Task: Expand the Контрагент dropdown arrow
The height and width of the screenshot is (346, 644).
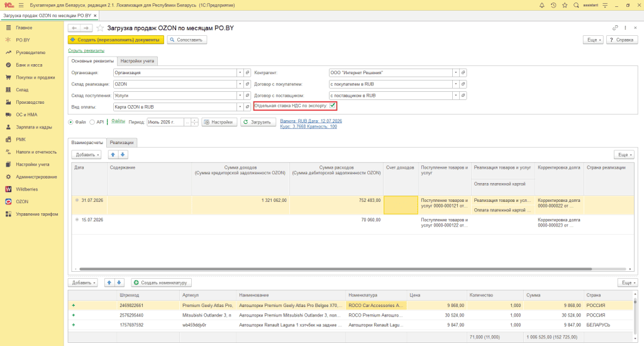Action: coord(455,73)
